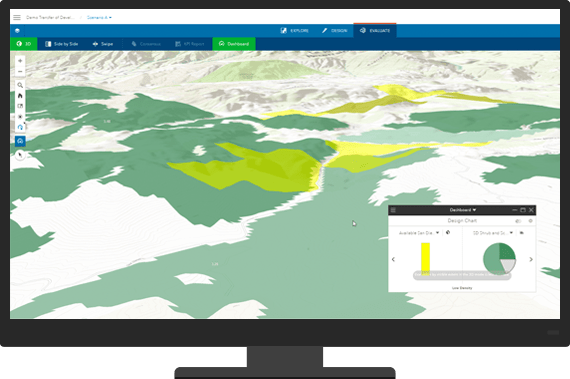Zoom out on the map
Viewport: 570px width, 379px height.
pos(20,72)
